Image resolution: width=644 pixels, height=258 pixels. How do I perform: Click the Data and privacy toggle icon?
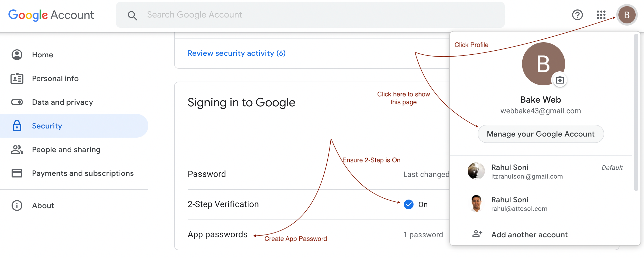17,102
